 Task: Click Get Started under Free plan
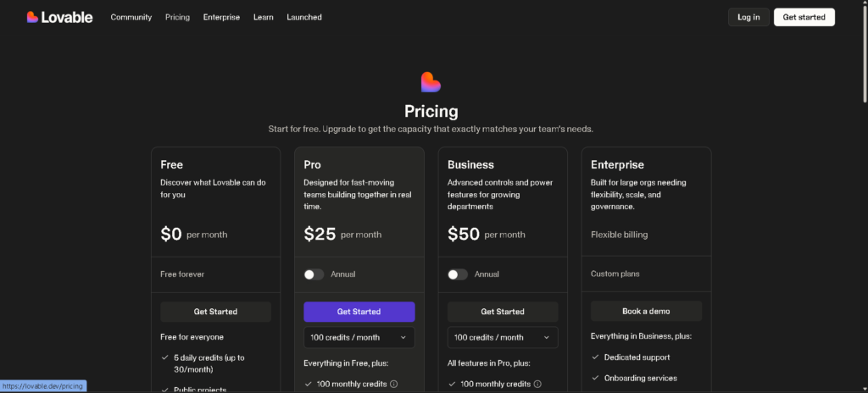pyautogui.click(x=215, y=312)
